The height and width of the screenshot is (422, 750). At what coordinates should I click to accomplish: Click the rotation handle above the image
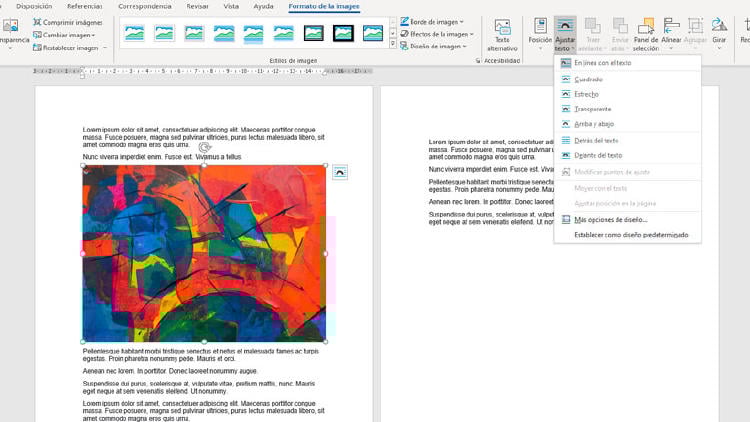(x=204, y=148)
